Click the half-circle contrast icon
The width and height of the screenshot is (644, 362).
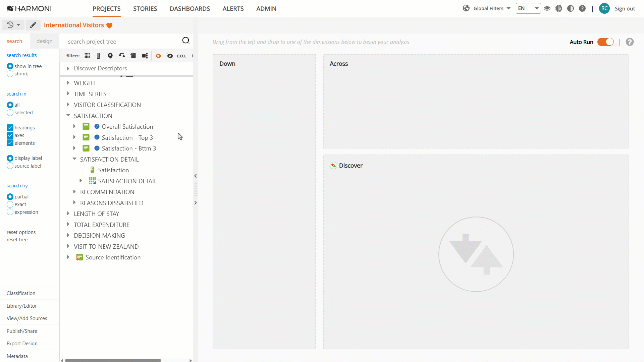pos(571,8)
